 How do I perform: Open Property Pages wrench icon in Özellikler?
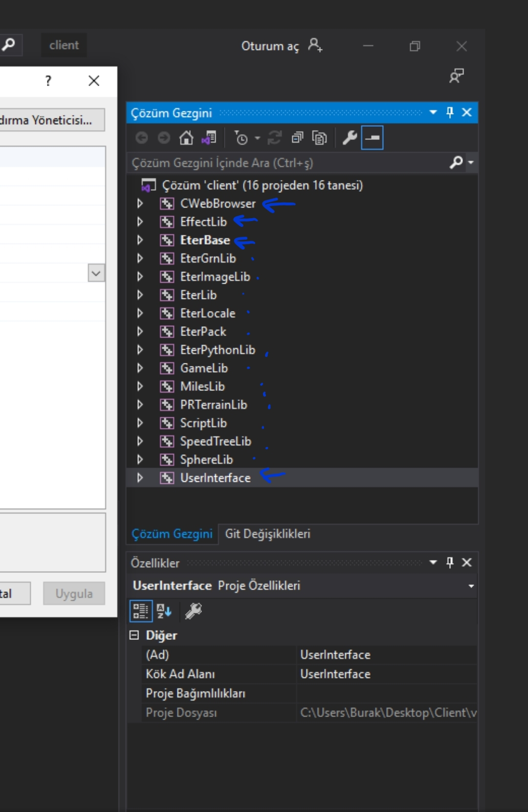(194, 611)
